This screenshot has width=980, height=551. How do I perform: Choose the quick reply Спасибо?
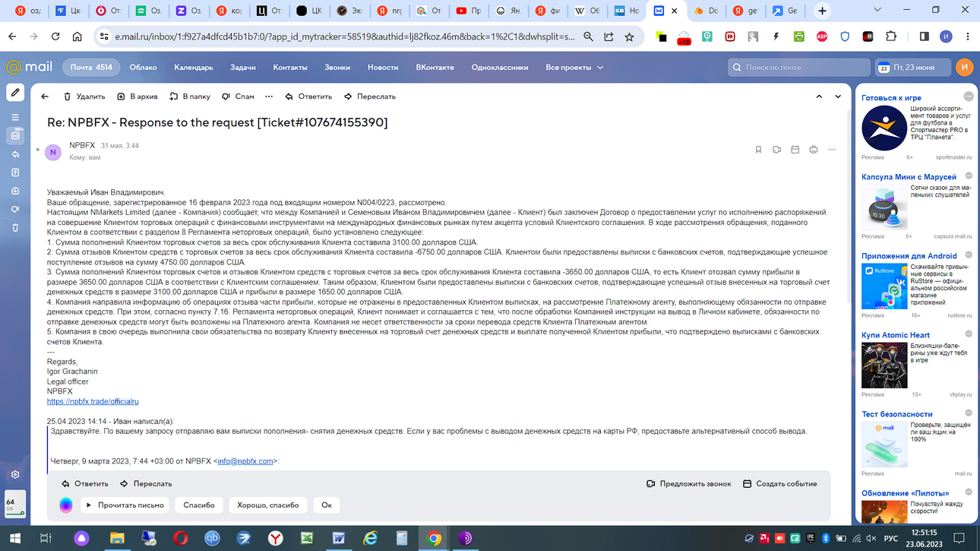click(x=199, y=505)
